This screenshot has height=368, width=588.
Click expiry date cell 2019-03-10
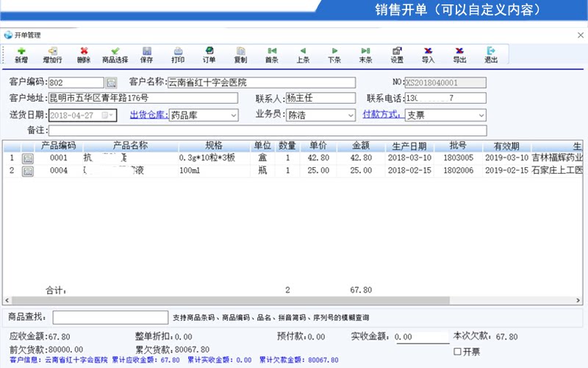pyautogui.click(x=506, y=158)
